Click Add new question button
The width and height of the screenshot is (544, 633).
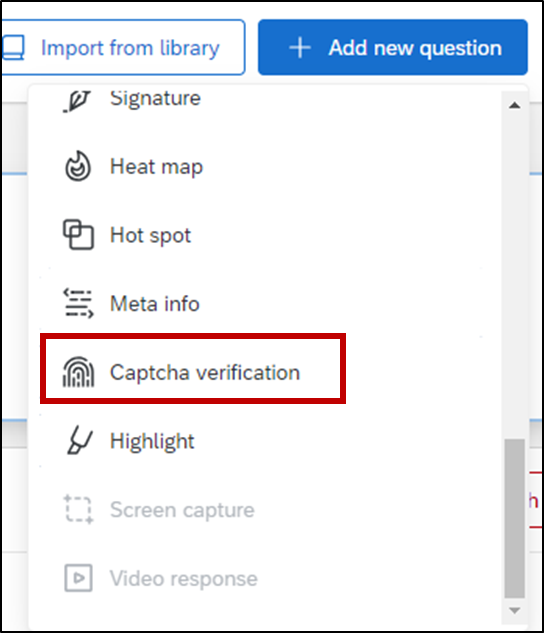[x=393, y=47]
